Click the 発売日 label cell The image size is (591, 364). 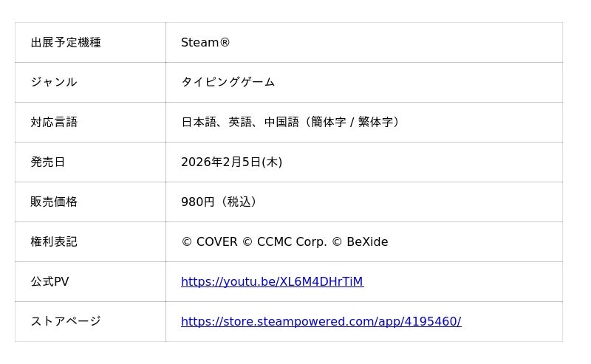pos(48,162)
